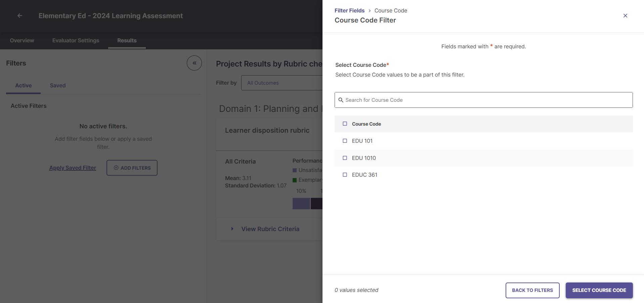This screenshot has height=303, width=644.
Task: Follow the Apply Saved Filter link
Action: point(73,168)
